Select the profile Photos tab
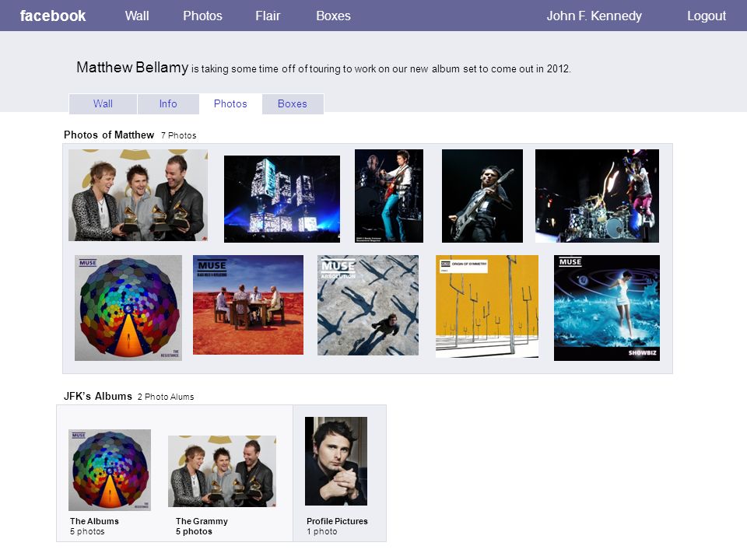This screenshot has width=747, height=560. (230, 103)
